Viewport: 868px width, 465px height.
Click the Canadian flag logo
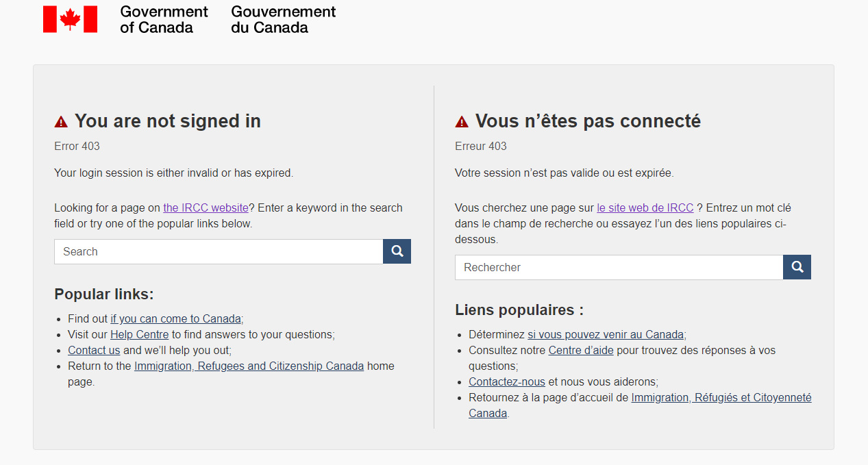(x=70, y=19)
